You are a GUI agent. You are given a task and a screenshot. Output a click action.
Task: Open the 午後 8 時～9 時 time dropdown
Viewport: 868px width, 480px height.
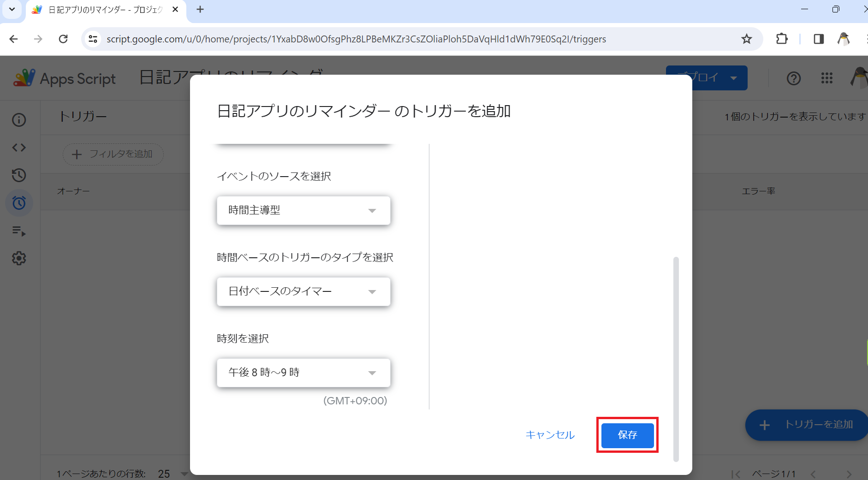[303, 373]
